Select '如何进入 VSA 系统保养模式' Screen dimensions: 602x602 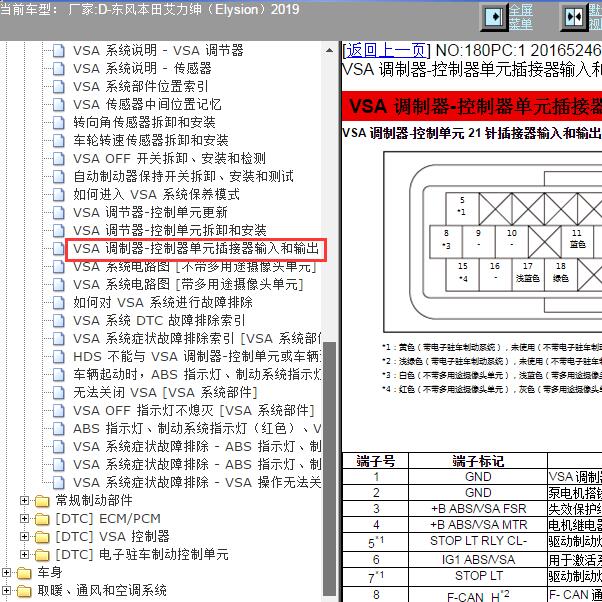pos(156,194)
